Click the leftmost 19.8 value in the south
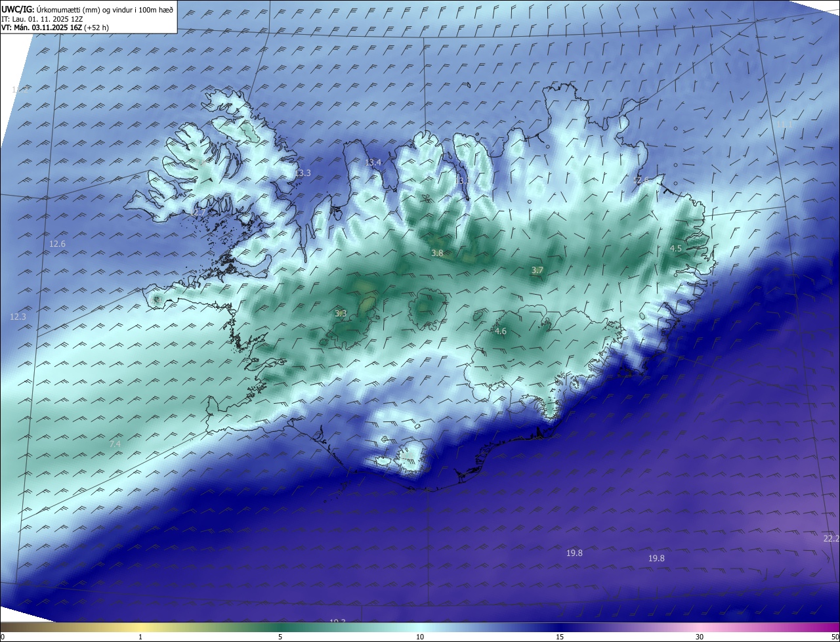 [574, 553]
